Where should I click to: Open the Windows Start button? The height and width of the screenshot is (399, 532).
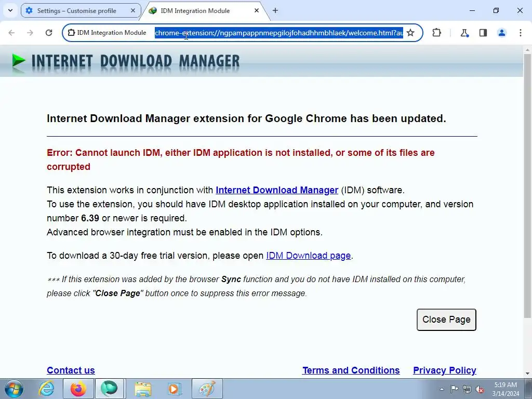[13, 389]
